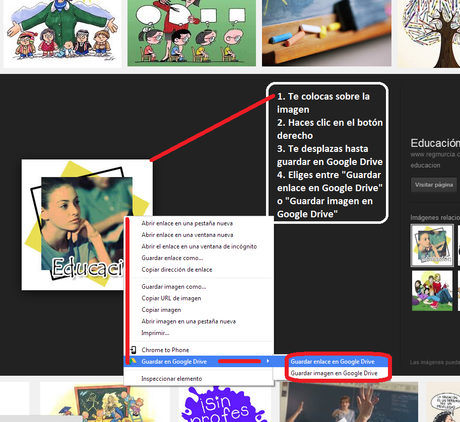Choose Copiar imagen menu entry
This screenshot has width=460, height=422.
tap(161, 310)
